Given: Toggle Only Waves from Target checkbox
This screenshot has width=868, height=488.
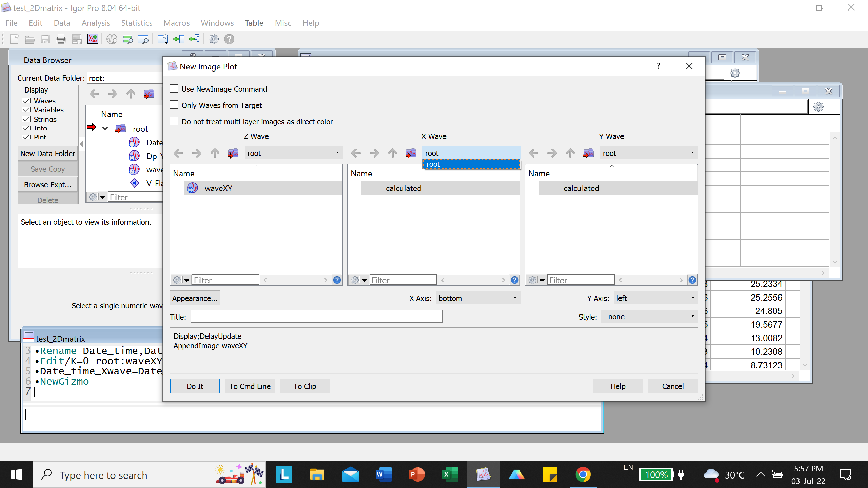Looking at the screenshot, I should (x=174, y=105).
